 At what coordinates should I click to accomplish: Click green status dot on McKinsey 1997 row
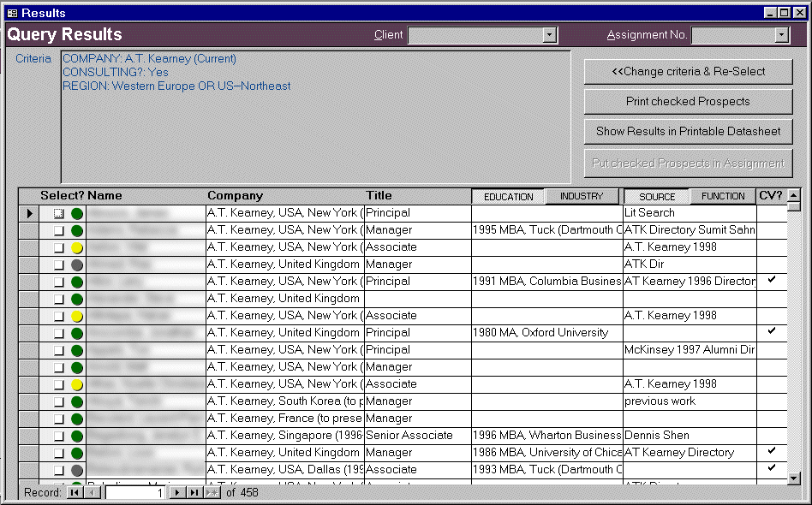click(x=77, y=351)
